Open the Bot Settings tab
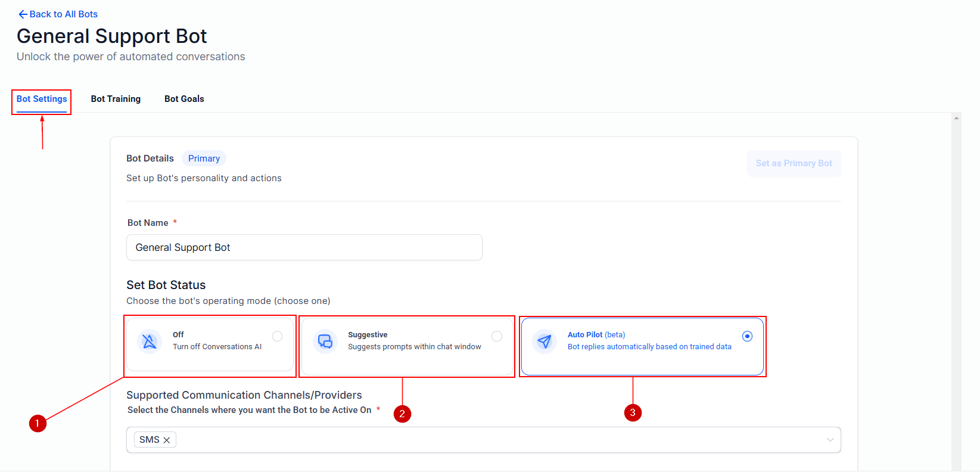This screenshot has height=472, width=980. point(42,99)
